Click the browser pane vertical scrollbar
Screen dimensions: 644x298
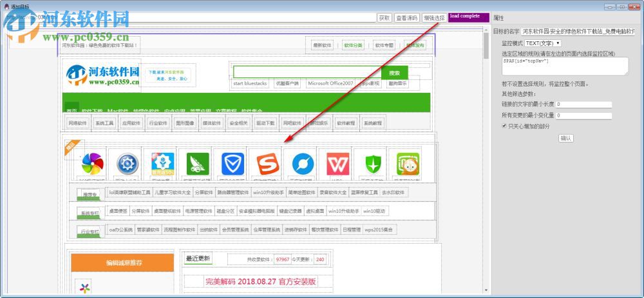[x=486, y=161]
